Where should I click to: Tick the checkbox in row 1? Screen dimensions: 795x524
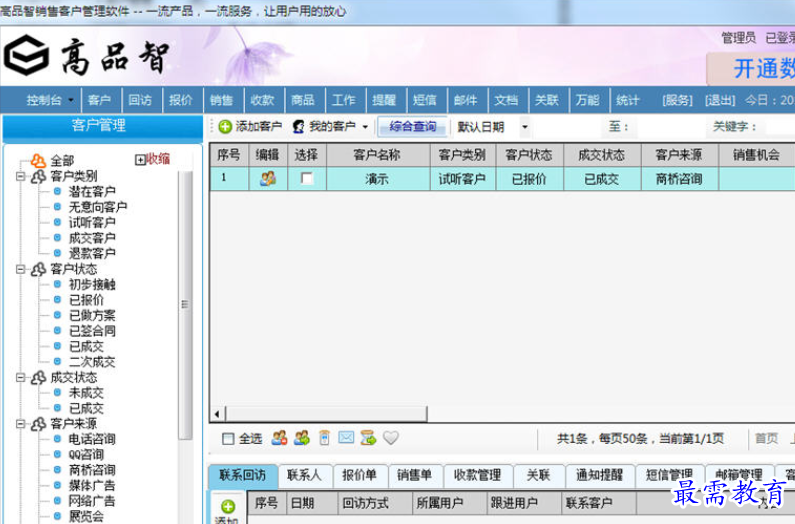click(307, 179)
